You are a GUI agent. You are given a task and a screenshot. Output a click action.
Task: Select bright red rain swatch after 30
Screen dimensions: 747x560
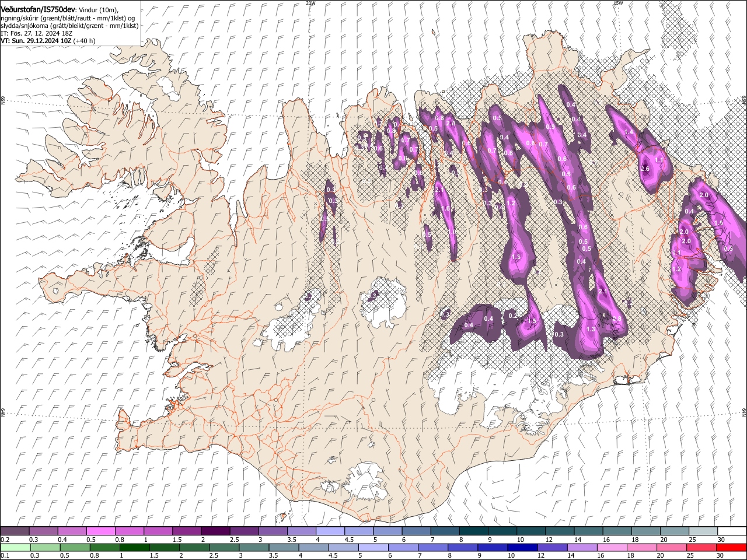pos(731,547)
